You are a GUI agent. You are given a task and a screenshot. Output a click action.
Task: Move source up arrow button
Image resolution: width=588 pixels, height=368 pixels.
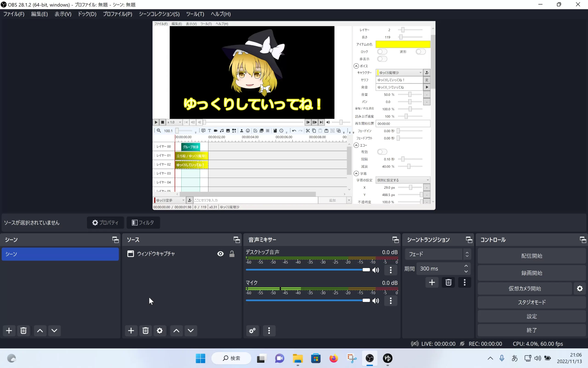[176, 331]
